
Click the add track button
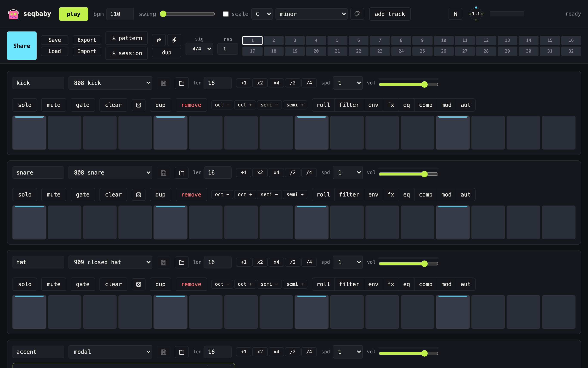(390, 14)
